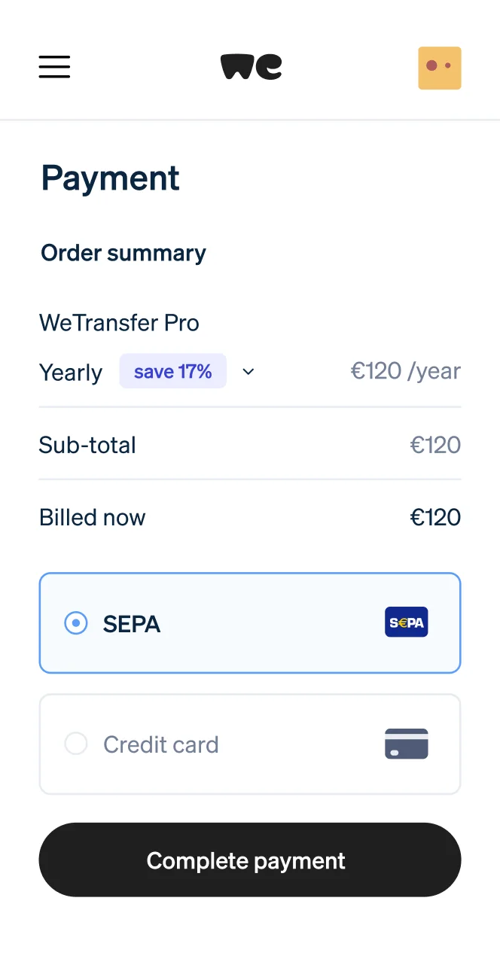Open the hamburger menu
Image resolution: width=500 pixels, height=980 pixels.
[54, 67]
